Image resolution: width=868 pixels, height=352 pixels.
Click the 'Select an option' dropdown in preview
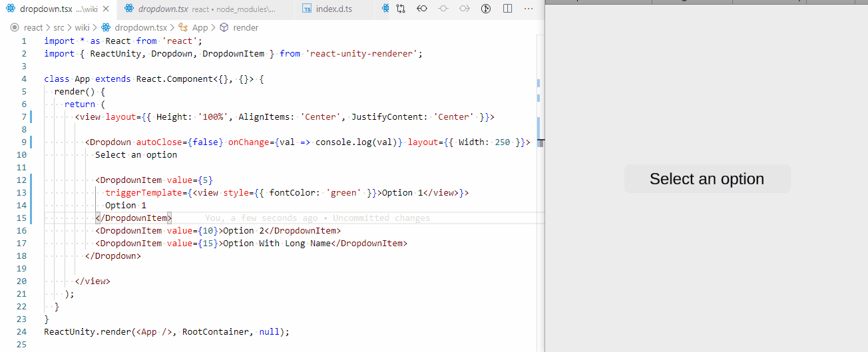[x=707, y=179]
